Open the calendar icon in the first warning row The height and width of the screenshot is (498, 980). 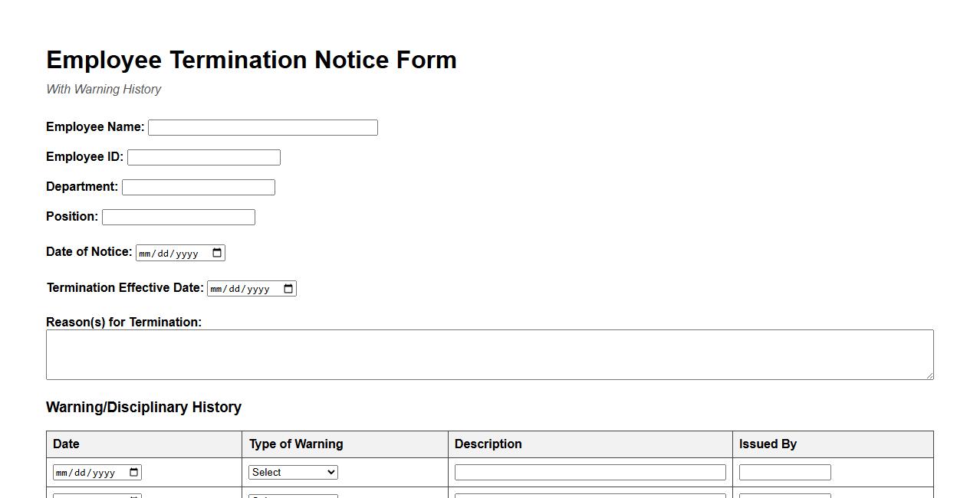point(135,472)
